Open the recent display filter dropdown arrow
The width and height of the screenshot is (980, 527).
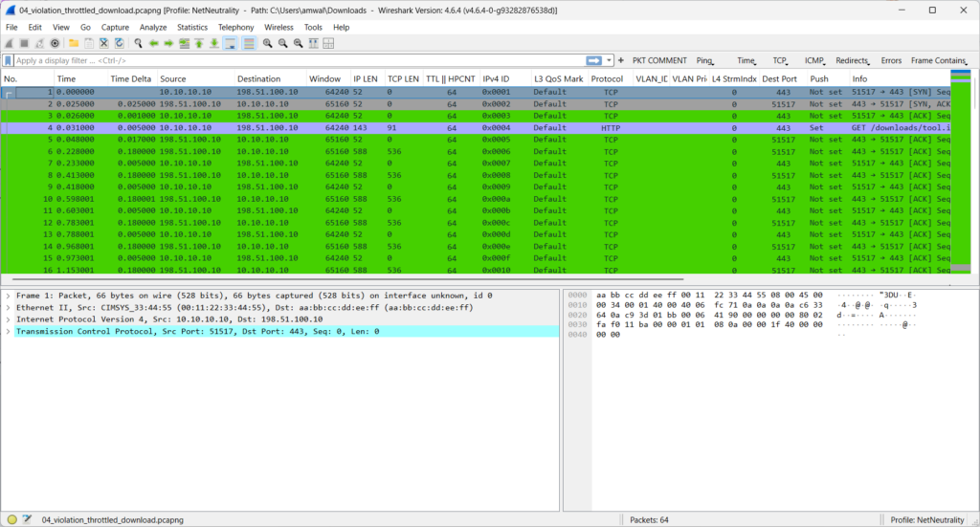point(609,60)
